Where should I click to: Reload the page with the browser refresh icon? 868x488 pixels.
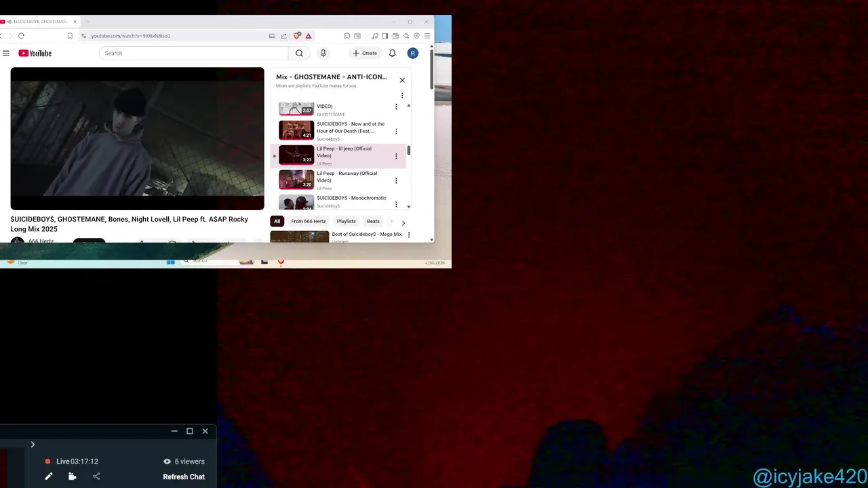pyautogui.click(x=21, y=36)
